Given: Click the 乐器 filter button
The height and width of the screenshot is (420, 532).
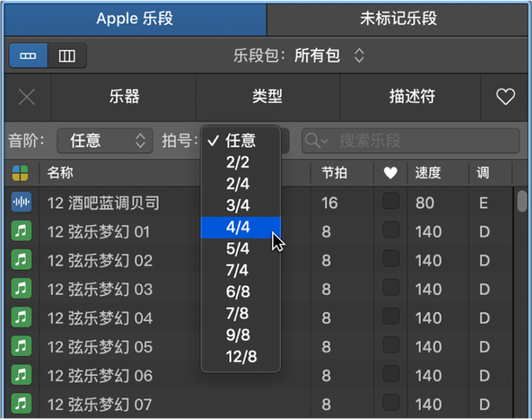Looking at the screenshot, I should click(x=124, y=97).
